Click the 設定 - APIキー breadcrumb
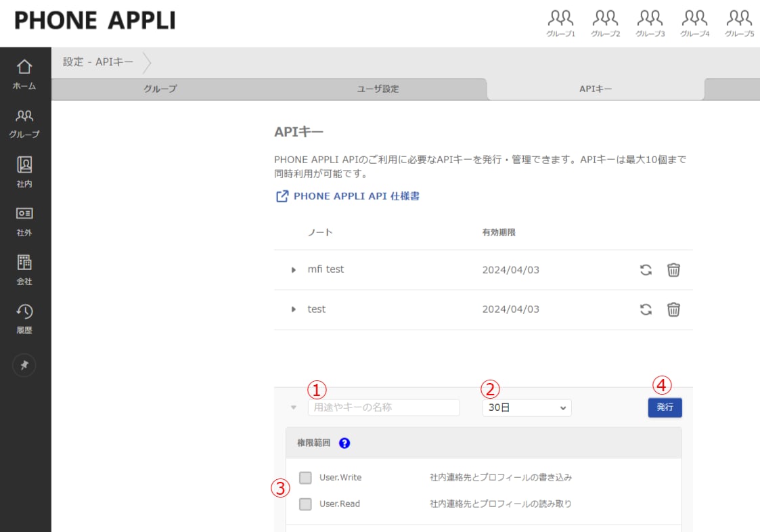Image resolution: width=760 pixels, height=532 pixels. coord(98,62)
